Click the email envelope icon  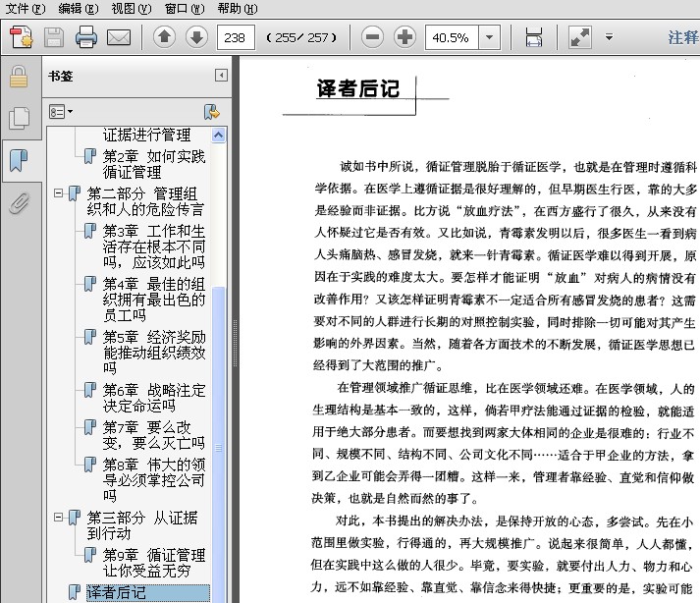(x=119, y=38)
